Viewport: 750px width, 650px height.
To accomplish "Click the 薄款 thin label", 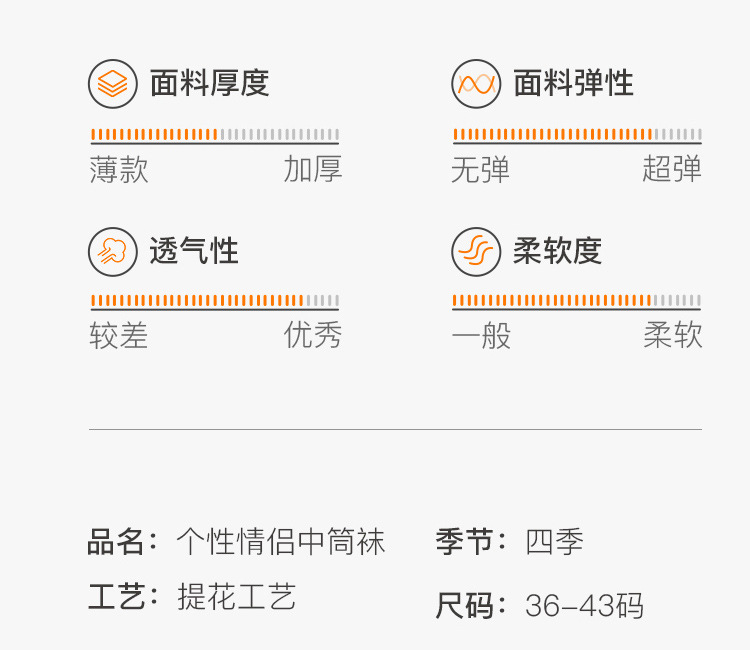I will coord(119,170).
